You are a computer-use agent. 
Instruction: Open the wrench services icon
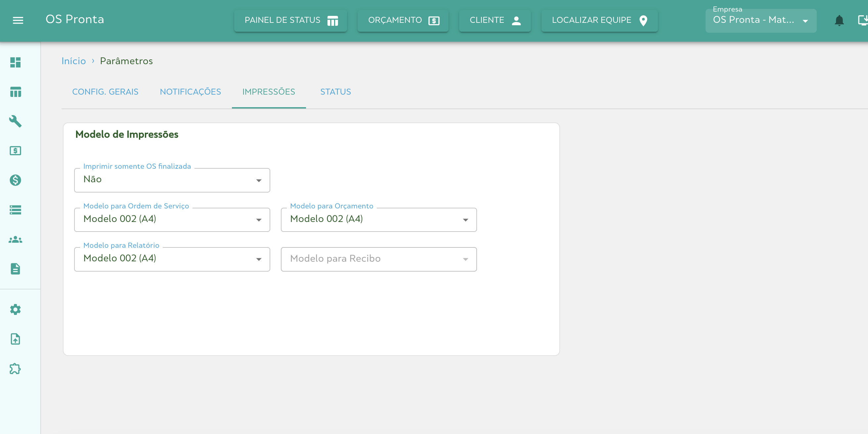point(16,121)
